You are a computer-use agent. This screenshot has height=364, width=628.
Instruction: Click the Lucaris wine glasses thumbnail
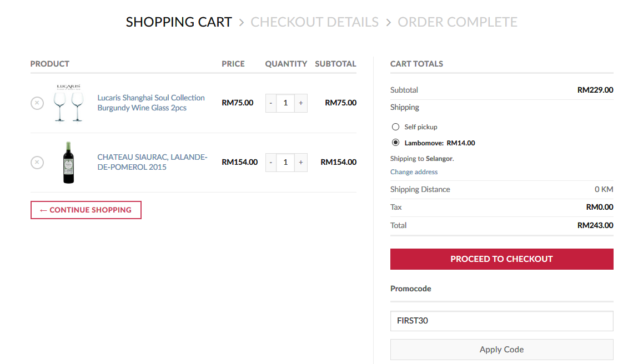68,103
